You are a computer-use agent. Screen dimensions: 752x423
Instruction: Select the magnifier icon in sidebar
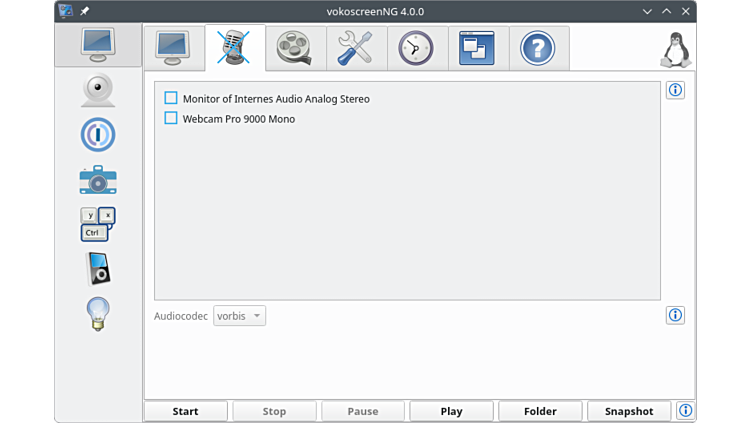click(x=98, y=135)
